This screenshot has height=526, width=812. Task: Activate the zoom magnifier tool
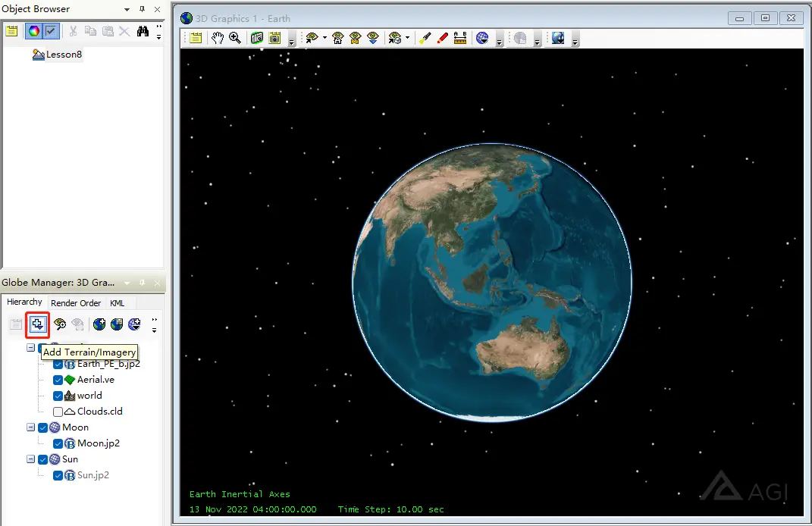pos(235,38)
